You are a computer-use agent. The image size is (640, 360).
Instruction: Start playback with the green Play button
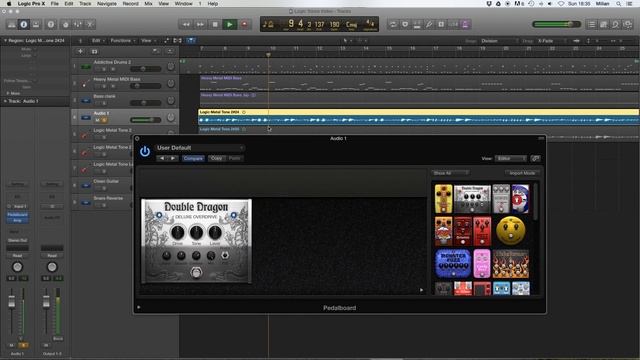pos(230,24)
